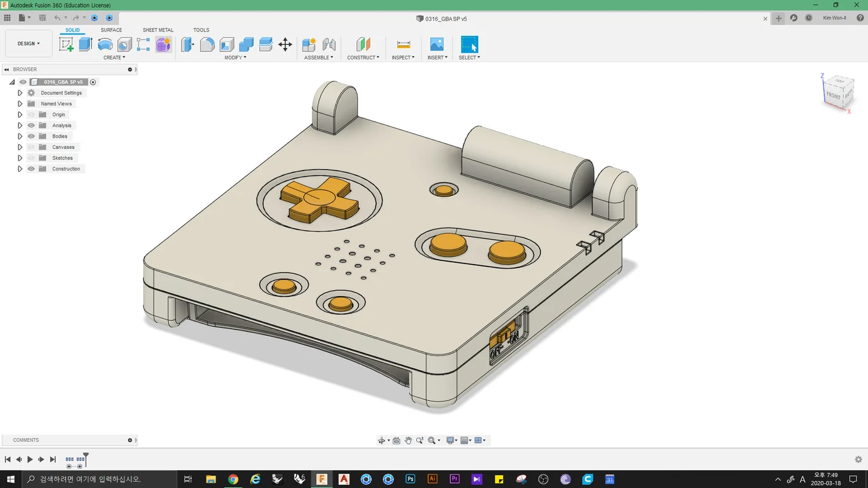The height and width of the screenshot is (488, 868).
Task: Select the New Component tool
Action: pos(309,44)
